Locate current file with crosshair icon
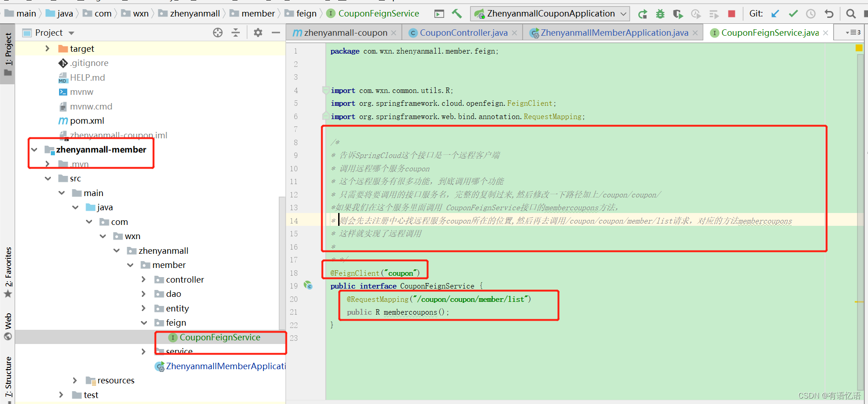This screenshot has width=868, height=404. tap(218, 33)
